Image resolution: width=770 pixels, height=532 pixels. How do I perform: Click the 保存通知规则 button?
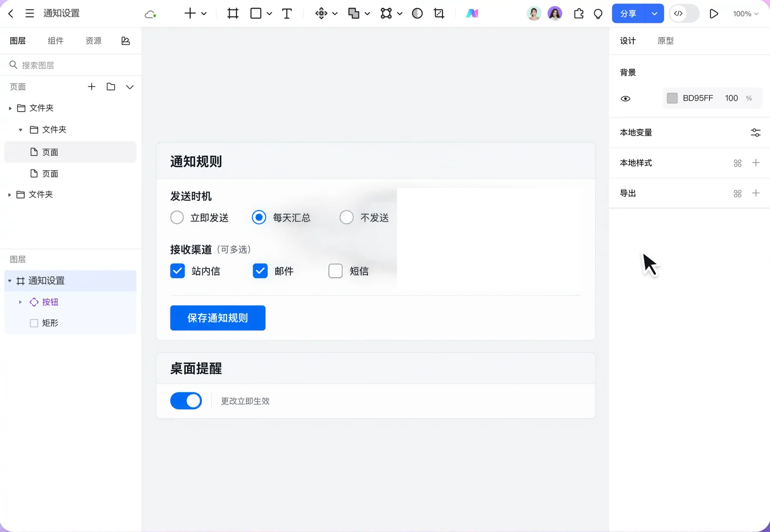[218, 318]
